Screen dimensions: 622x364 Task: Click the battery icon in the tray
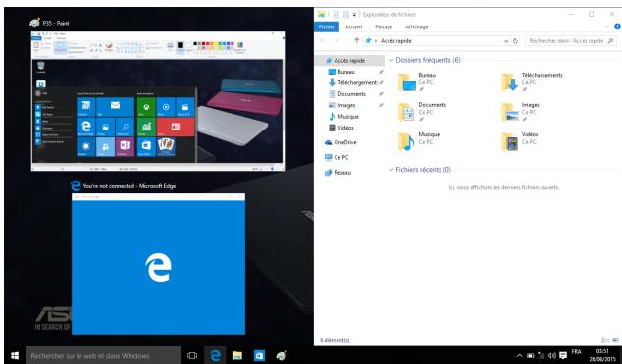coord(530,356)
